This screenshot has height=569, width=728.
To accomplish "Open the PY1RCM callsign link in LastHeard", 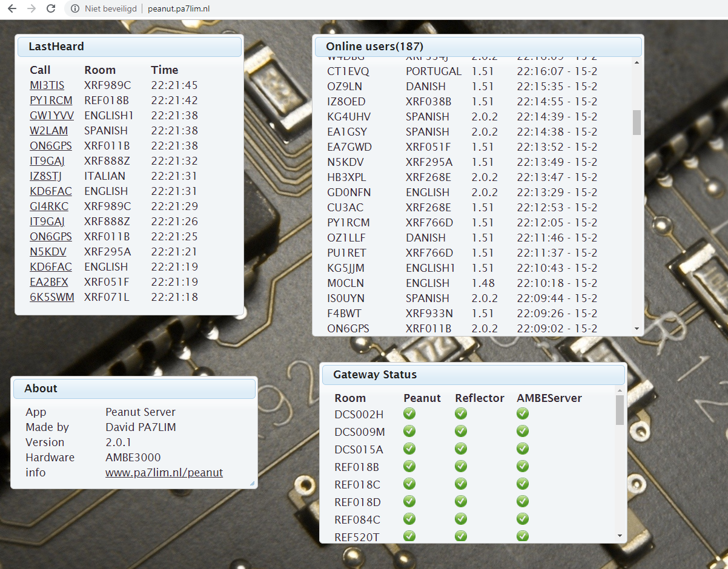I will (x=51, y=100).
